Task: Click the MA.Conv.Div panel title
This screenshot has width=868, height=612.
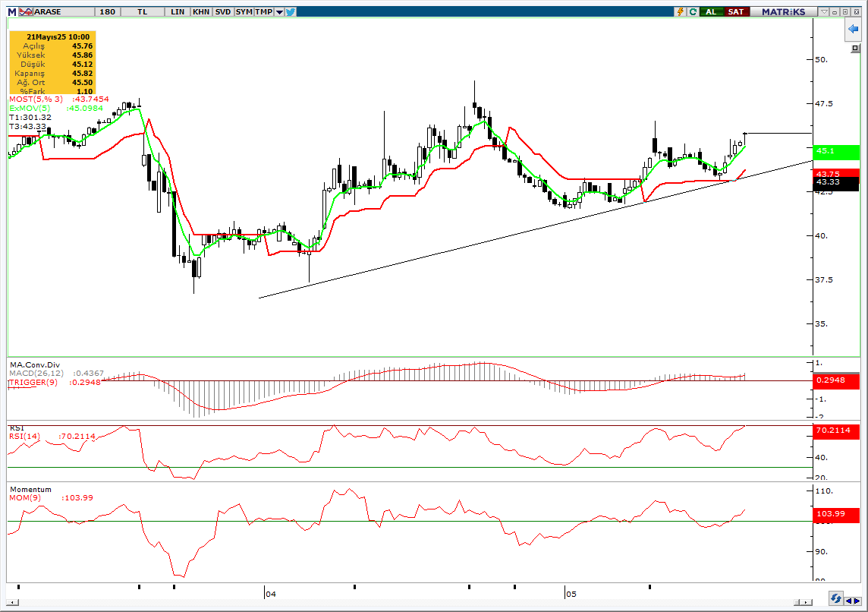Action: (35, 364)
